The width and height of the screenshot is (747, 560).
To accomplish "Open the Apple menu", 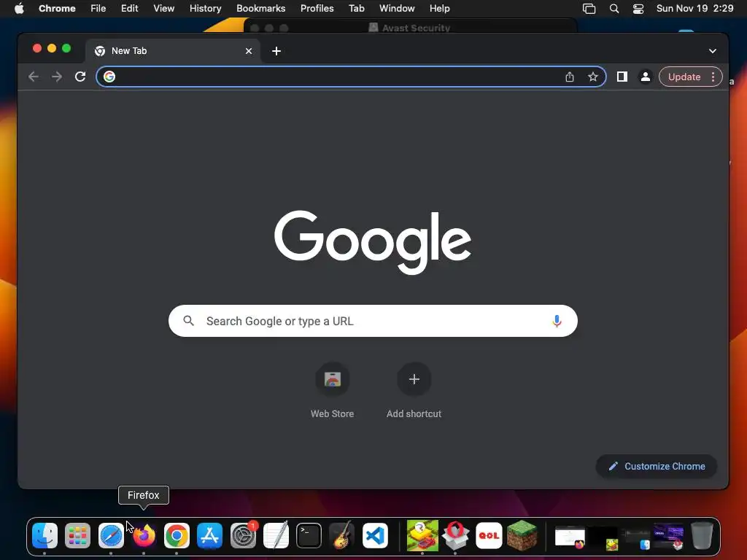I will click(19, 8).
